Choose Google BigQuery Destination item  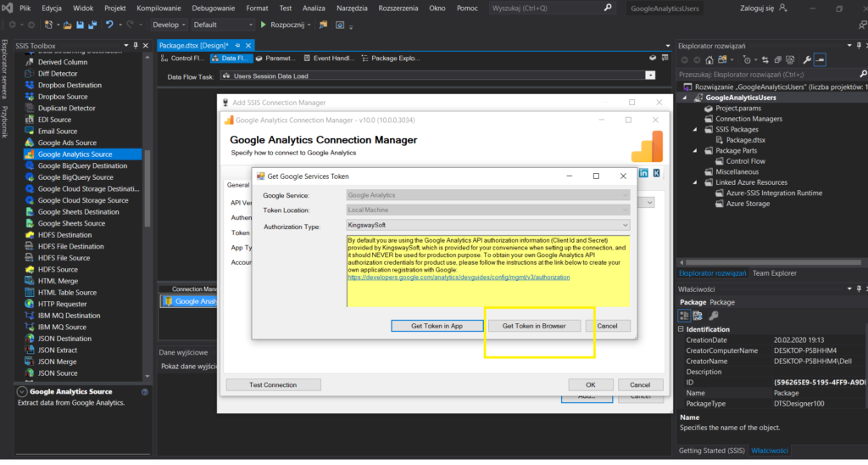click(82, 165)
